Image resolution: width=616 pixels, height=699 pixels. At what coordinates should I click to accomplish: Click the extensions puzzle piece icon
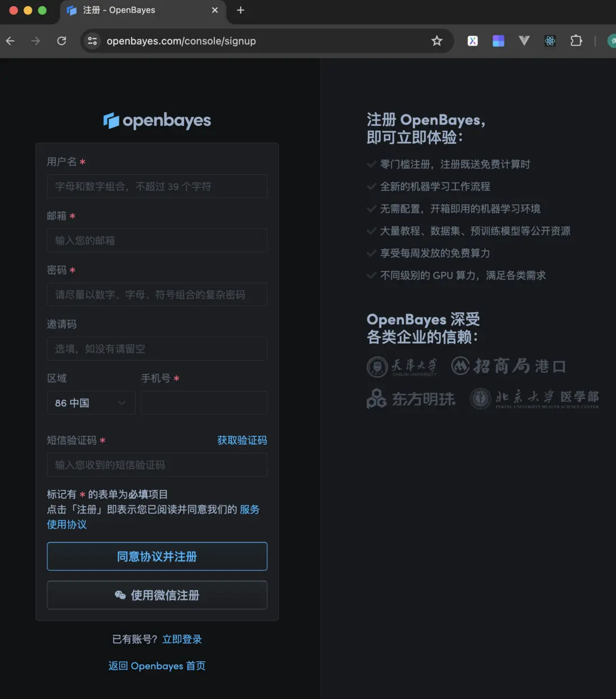pos(576,40)
